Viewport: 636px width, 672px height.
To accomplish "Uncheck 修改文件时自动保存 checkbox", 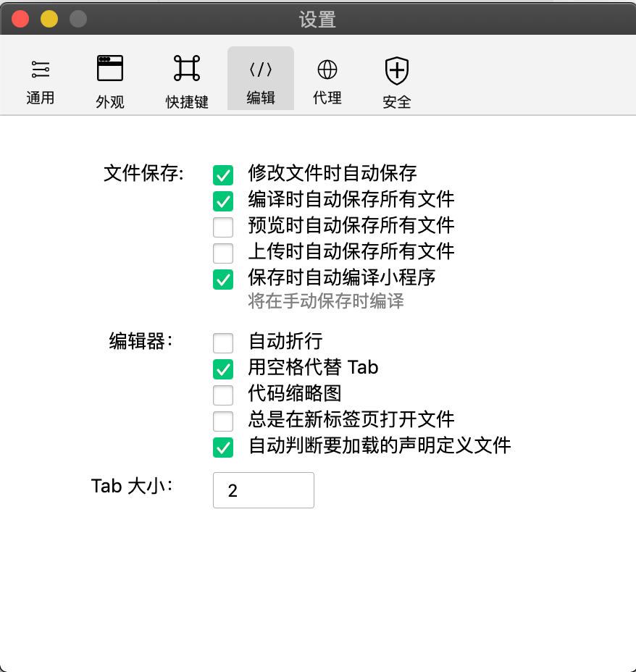I will (x=223, y=175).
